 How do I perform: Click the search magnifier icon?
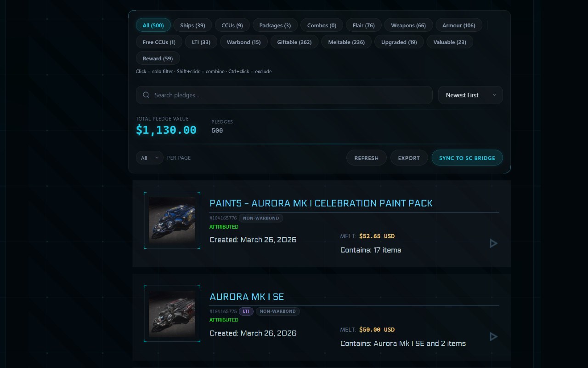146,95
